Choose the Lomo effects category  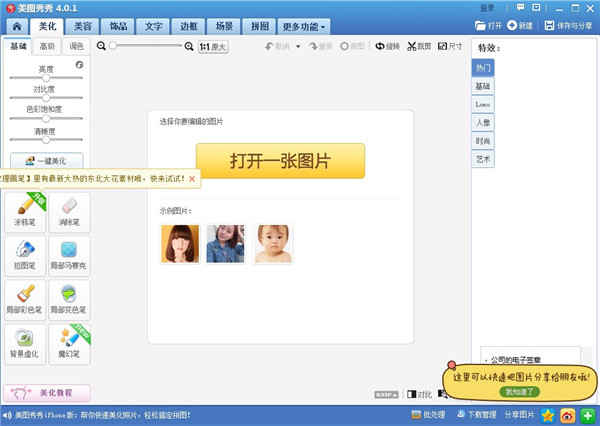(483, 104)
